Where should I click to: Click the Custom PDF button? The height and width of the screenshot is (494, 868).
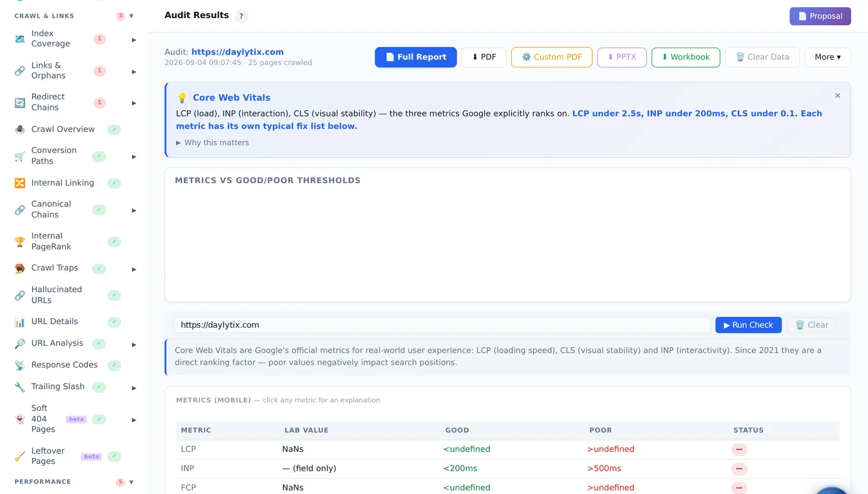pyautogui.click(x=552, y=57)
